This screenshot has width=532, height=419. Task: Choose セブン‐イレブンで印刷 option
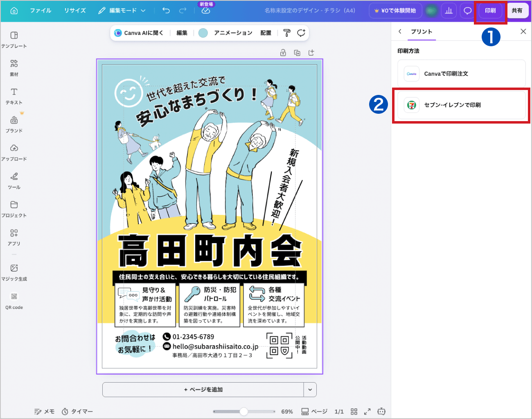462,105
